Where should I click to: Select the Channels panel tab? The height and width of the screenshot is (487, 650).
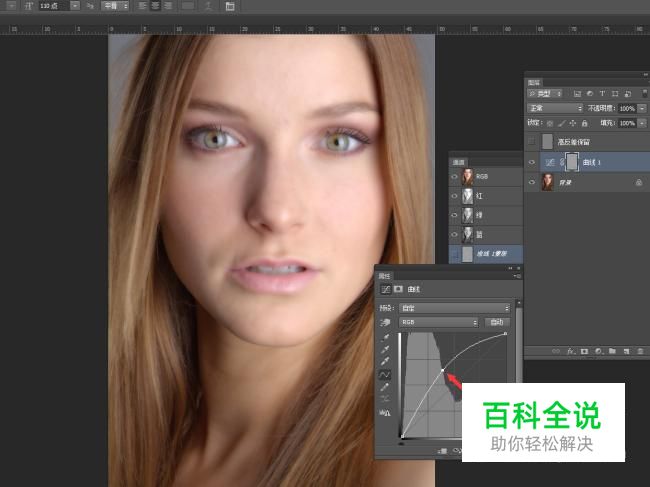point(458,161)
